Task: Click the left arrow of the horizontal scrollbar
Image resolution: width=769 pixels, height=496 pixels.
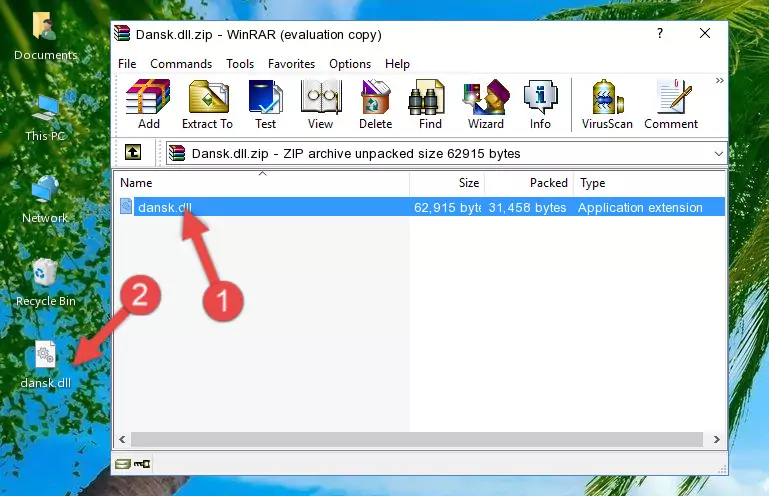Action: click(122, 440)
